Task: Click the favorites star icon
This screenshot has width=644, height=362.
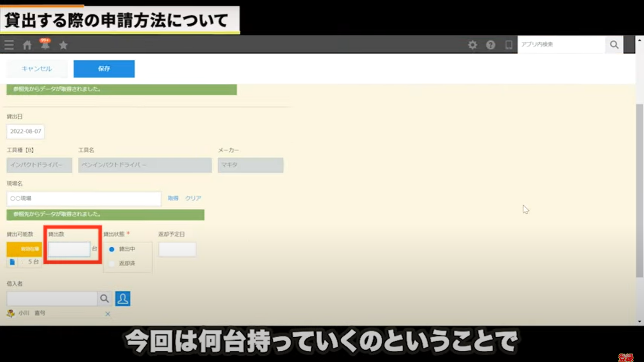Action: (63, 44)
